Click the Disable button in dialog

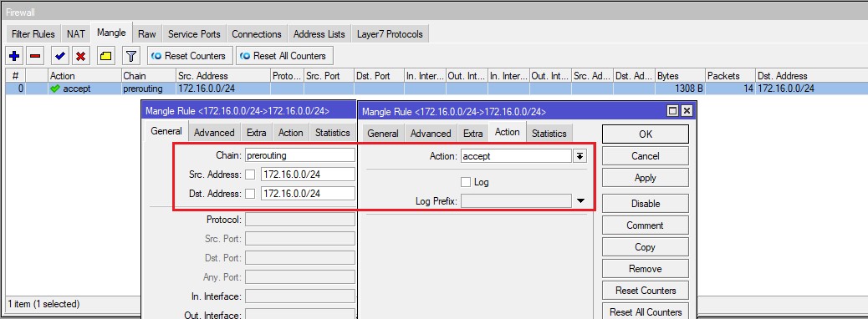point(646,204)
